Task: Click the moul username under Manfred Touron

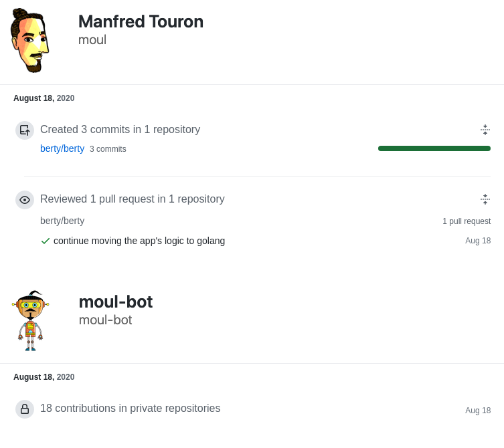Action: click(x=92, y=40)
